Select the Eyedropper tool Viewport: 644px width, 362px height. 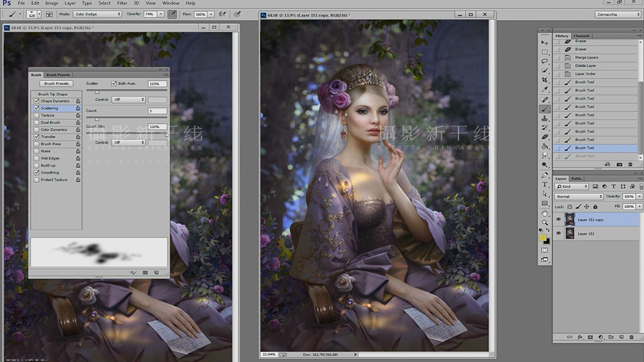pyautogui.click(x=545, y=90)
